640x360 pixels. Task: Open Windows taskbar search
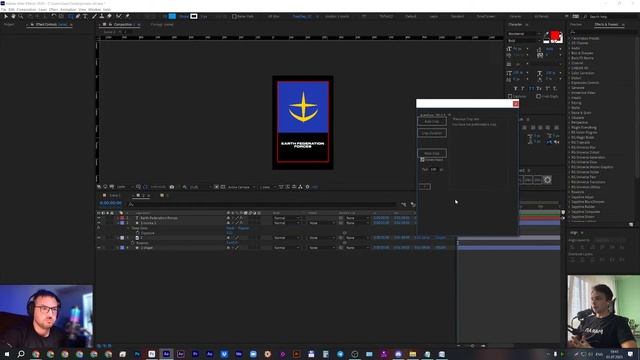tap(21, 354)
